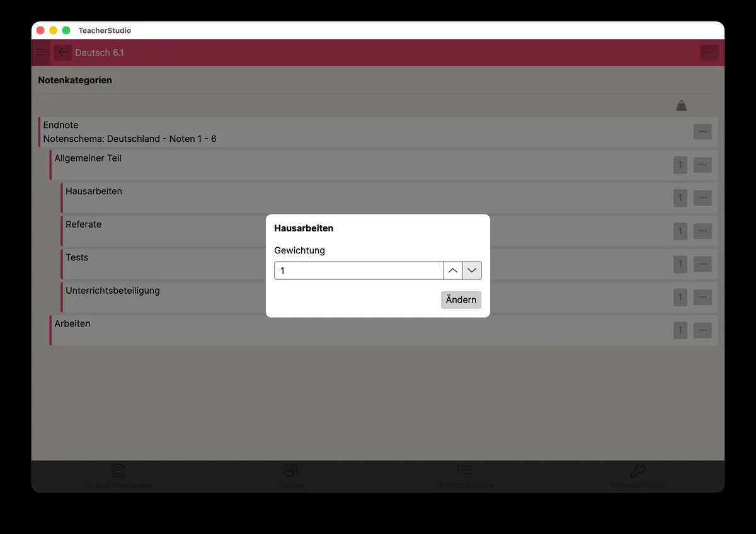Select the Allgemeiner Teil category row
This screenshot has width=756, height=534.
coord(384,165)
